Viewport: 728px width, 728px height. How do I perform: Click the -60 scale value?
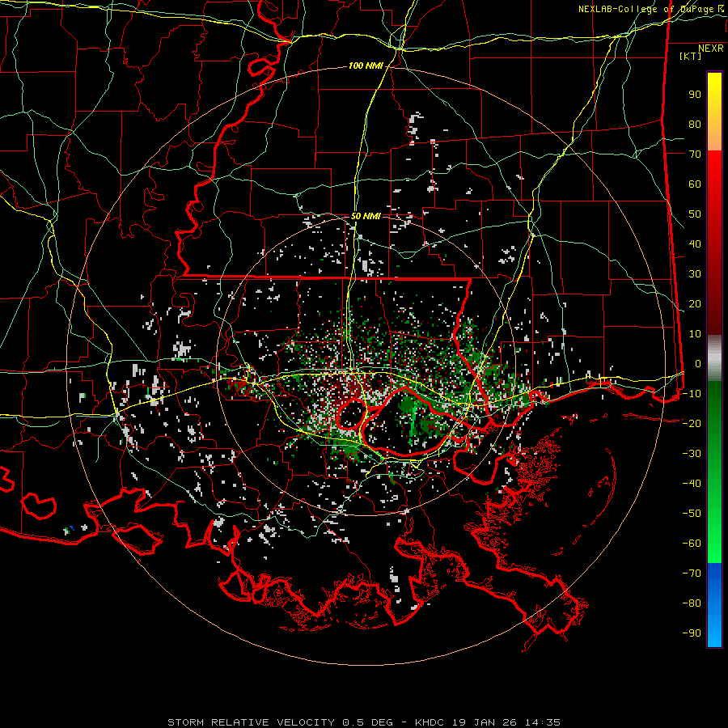[x=692, y=544]
